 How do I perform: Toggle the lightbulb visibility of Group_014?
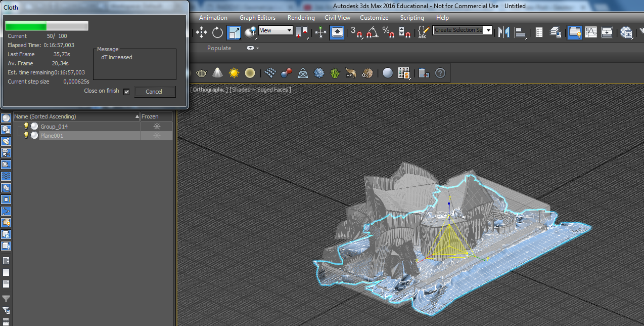(x=26, y=126)
